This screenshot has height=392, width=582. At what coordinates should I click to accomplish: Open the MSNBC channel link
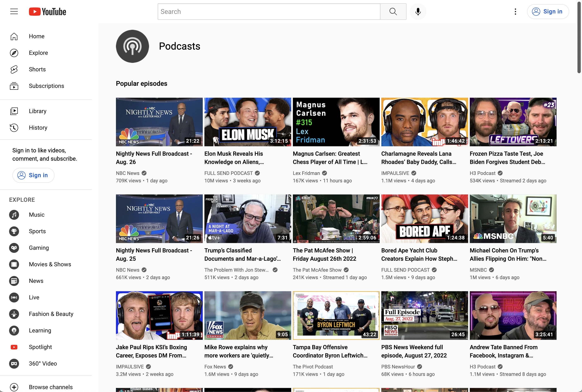click(x=478, y=270)
